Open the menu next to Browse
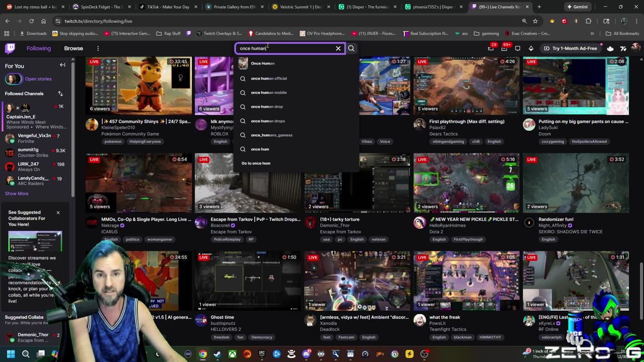The image size is (644, 362). pos(98,48)
